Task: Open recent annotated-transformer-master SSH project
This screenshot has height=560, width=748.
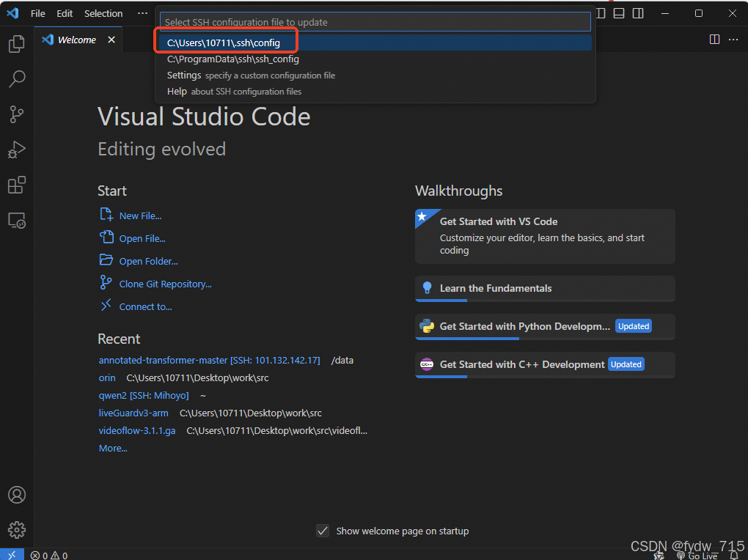Action: pyautogui.click(x=210, y=360)
